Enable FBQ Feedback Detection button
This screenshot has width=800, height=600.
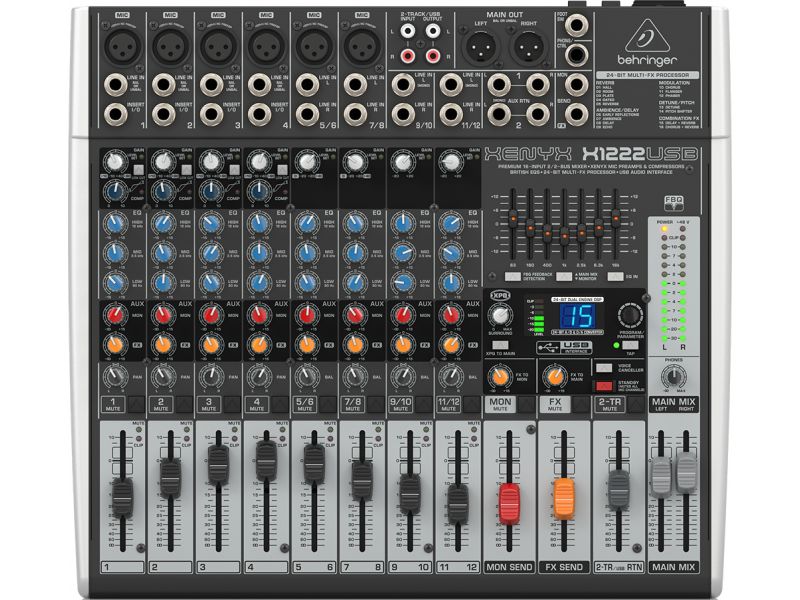click(x=513, y=277)
